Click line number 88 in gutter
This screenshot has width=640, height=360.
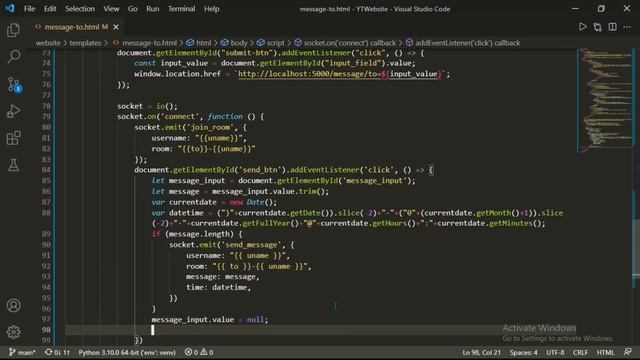46,213
